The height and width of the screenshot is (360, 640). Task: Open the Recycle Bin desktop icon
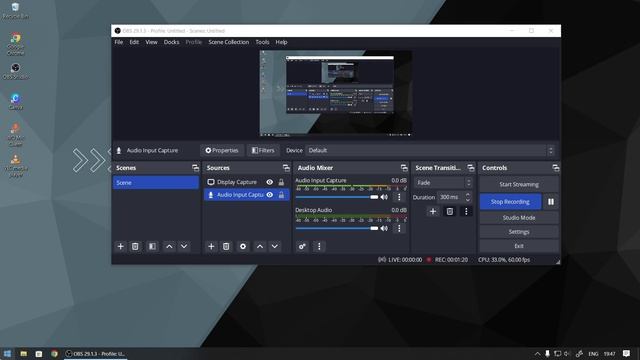pos(15,11)
